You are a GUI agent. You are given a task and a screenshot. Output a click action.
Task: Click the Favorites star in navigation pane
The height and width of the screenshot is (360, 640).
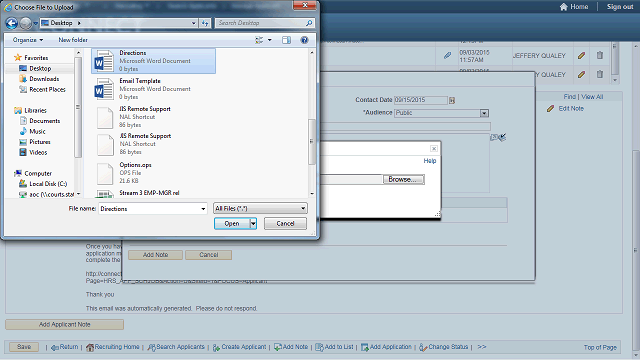click(18, 58)
